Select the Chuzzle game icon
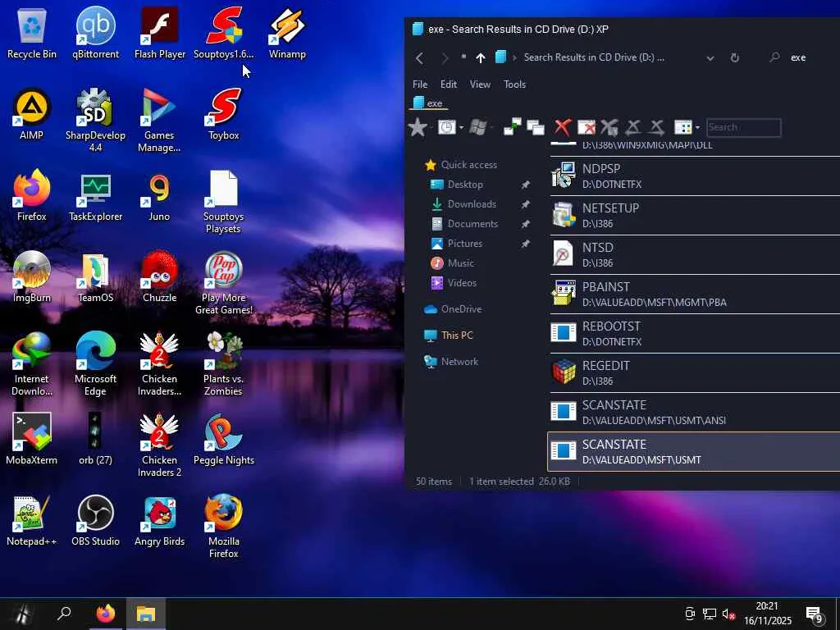Screen dimensions: 840x630 click(159, 276)
